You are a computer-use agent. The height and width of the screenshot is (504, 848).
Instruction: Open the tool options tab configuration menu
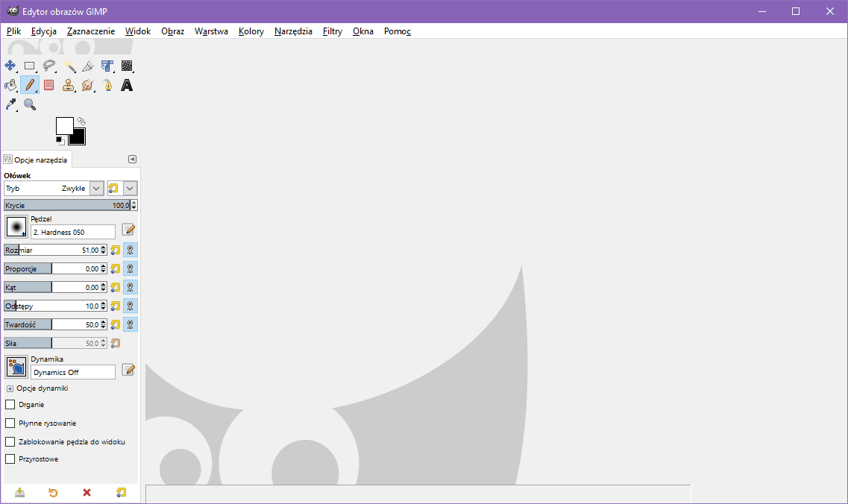pyautogui.click(x=132, y=159)
